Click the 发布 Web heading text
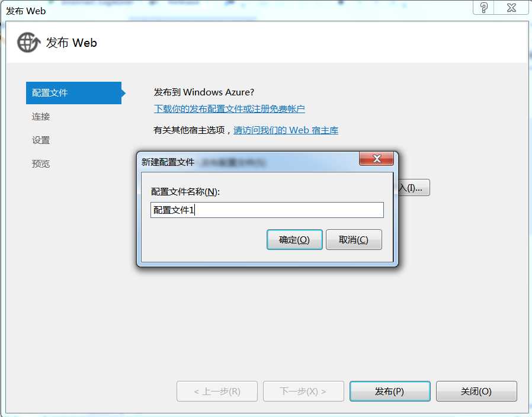Viewport: 532px width, 417px height. 71,43
